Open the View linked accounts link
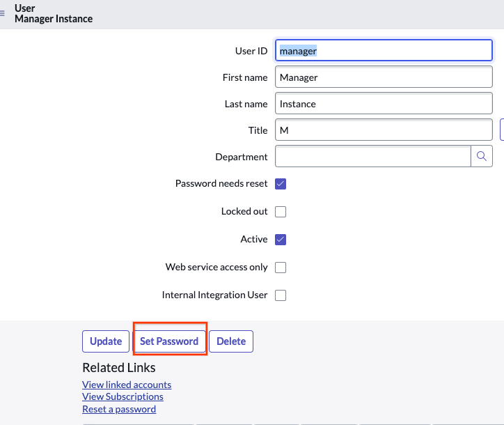Screen dimensions: 504x425 (x=127, y=385)
